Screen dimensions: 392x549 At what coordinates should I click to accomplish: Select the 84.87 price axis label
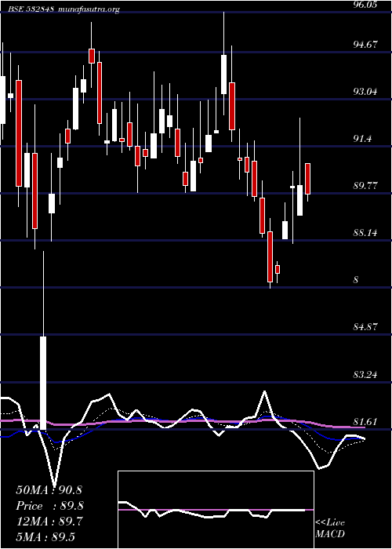click(365, 327)
